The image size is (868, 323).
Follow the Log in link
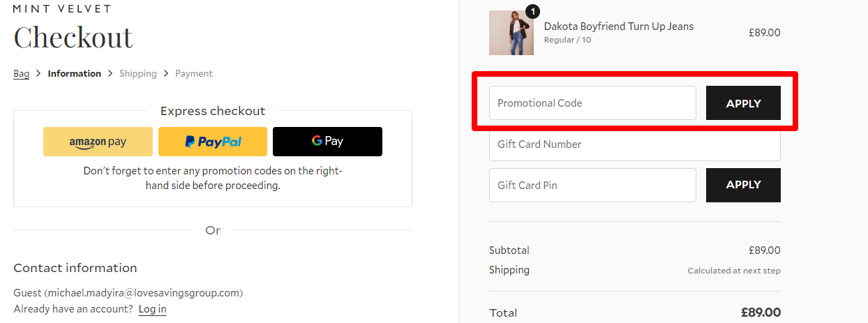coord(152,309)
